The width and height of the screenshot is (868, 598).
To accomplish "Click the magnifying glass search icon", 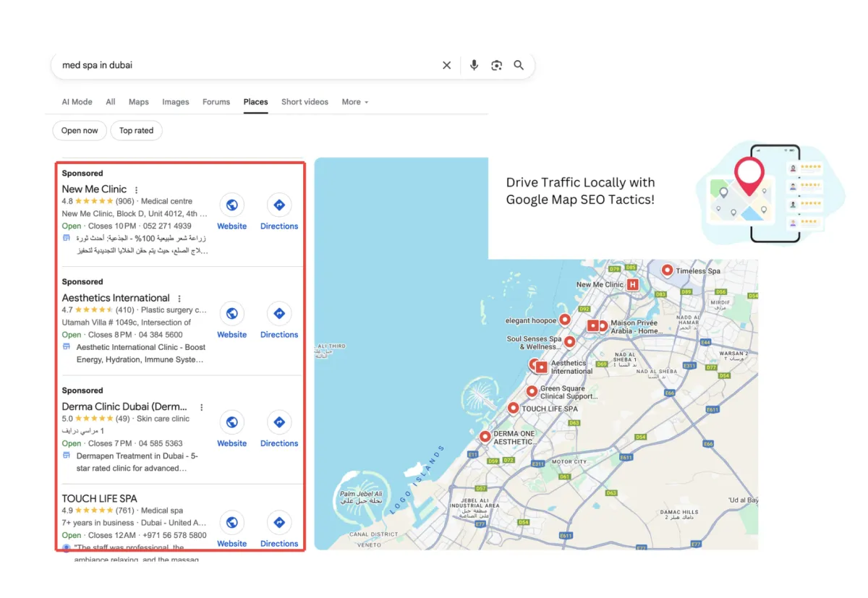I will [x=519, y=65].
